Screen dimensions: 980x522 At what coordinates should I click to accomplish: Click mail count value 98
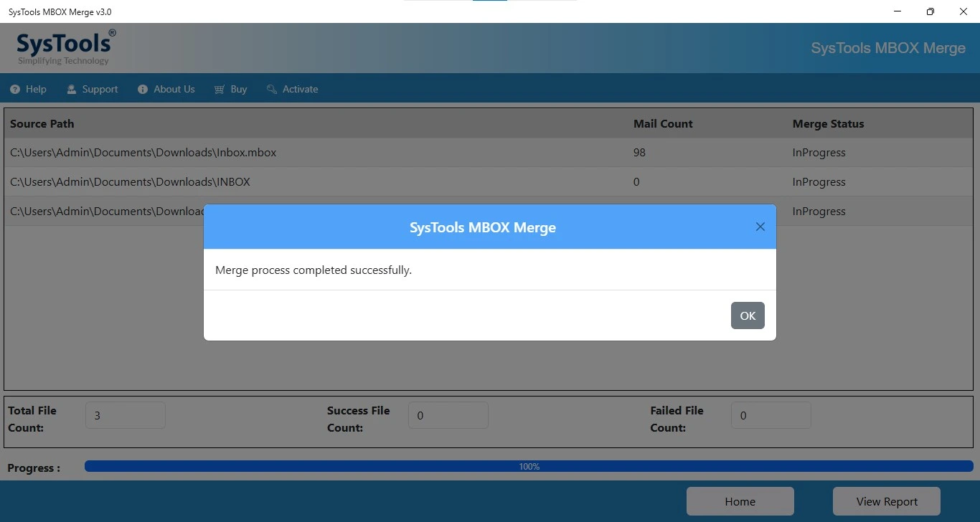pos(639,153)
